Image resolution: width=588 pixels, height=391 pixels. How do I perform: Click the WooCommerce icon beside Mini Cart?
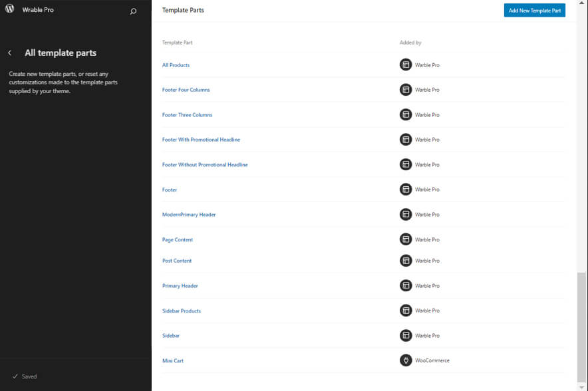[x=406, y=360]
